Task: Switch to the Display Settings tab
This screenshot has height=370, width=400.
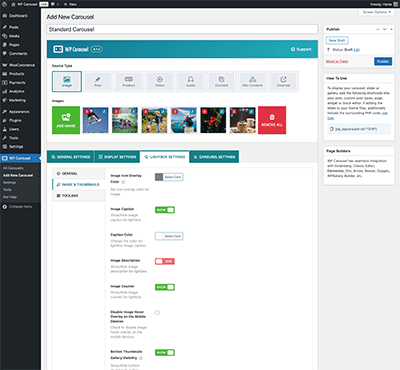Action: coord(117,157)
